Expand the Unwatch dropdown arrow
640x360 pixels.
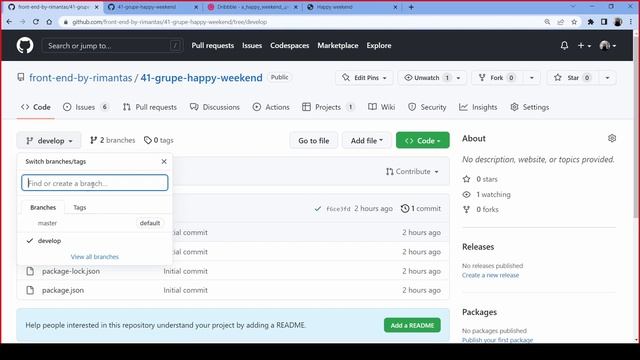(459, 78)
